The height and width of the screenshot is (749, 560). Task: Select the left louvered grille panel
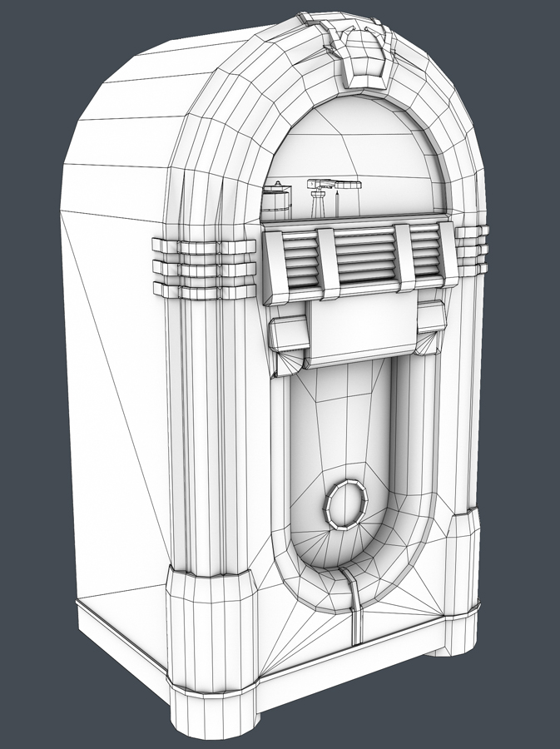(x=299, y=261)
